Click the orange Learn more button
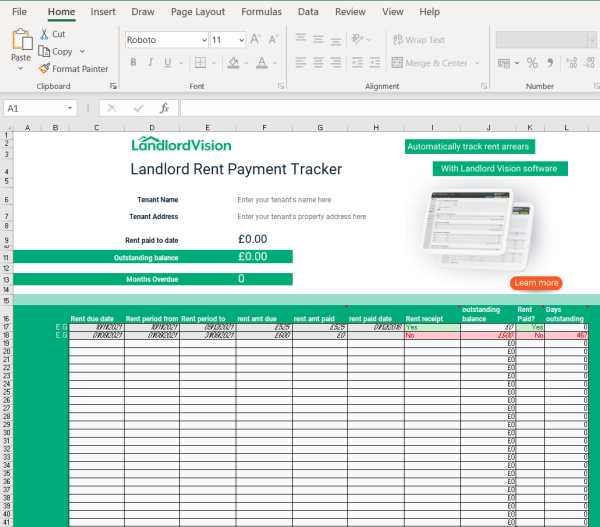The width and height of the screenshot is (600, 527). tap(536, 283)
